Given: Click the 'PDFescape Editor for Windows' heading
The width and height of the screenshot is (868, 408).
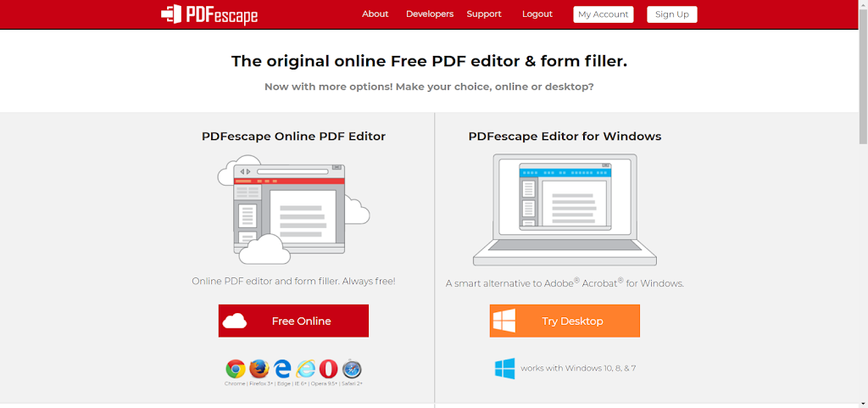Looking at the screenshot, I should (x=565, y=137).
